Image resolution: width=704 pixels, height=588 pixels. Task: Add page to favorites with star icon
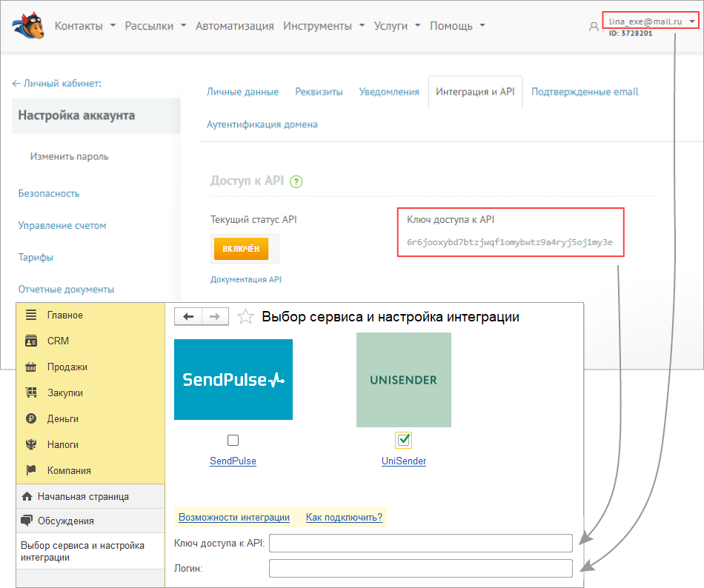point(245,317)
